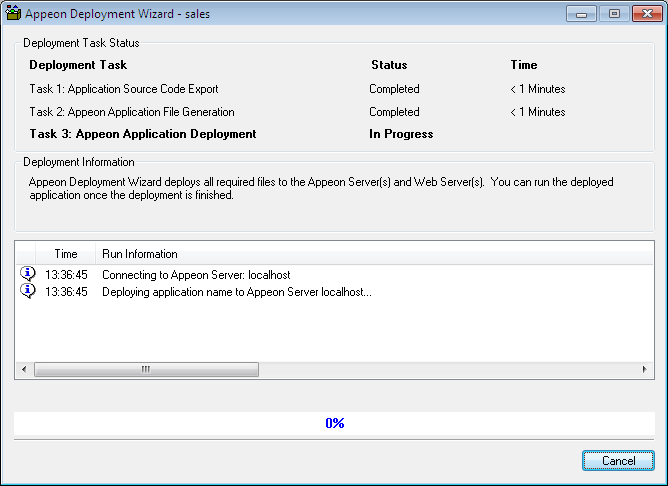Click the '< 1 Minutes' time for Task 2
Viewport: 668px width, 486px height.
pyautogui.click(x=538, y=112)
